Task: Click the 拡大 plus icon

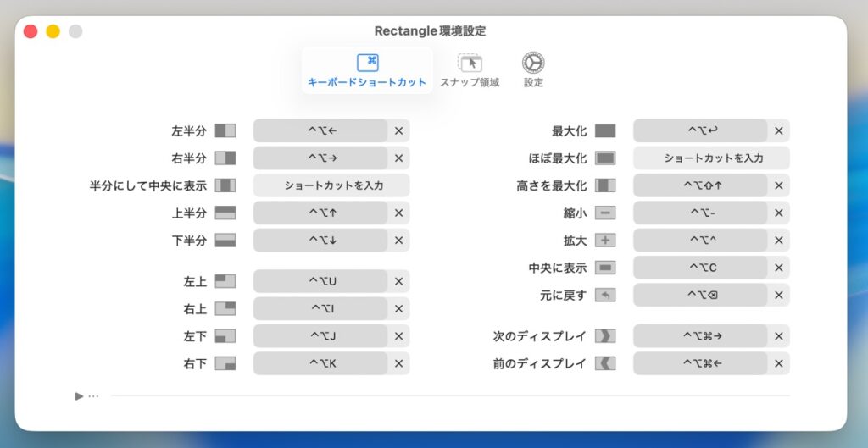Action: pos(605,241)
